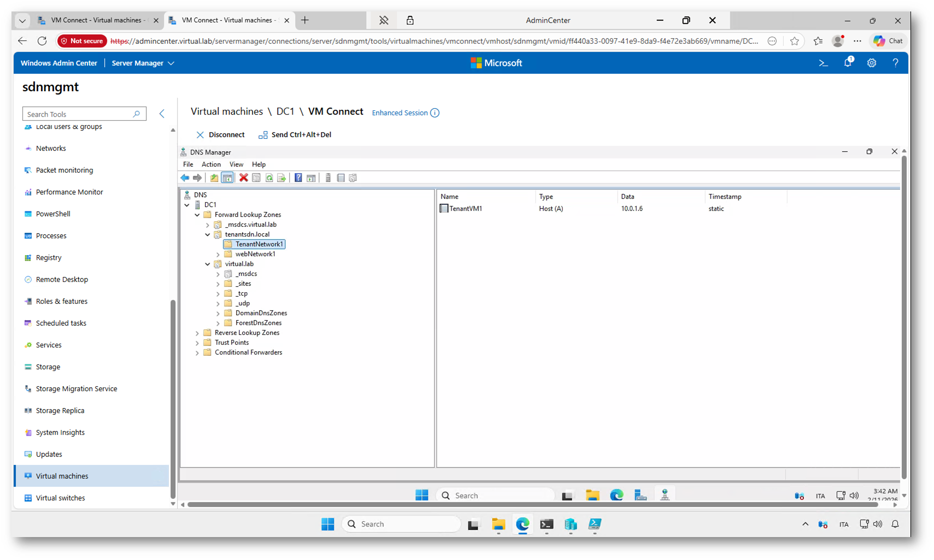This screenshot has width=934, height=560.
Task: Expand Reverse Lookup Zones node
Action: click(197, 333)
